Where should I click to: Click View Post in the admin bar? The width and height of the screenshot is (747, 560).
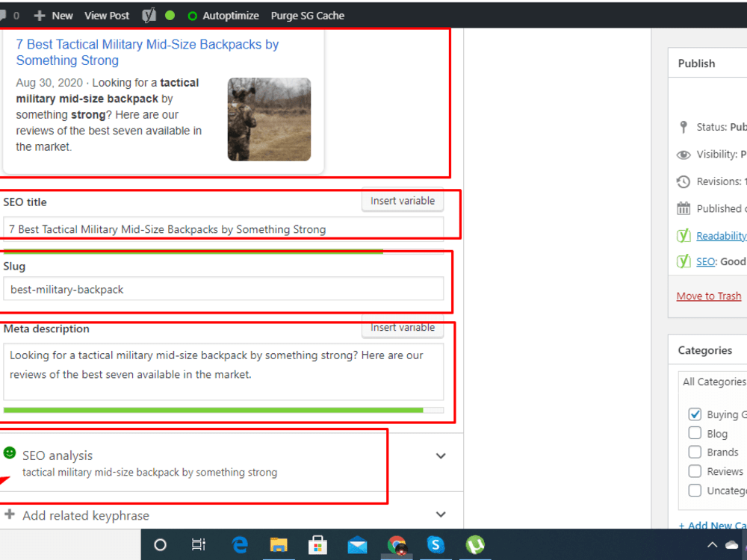point(107,16)
